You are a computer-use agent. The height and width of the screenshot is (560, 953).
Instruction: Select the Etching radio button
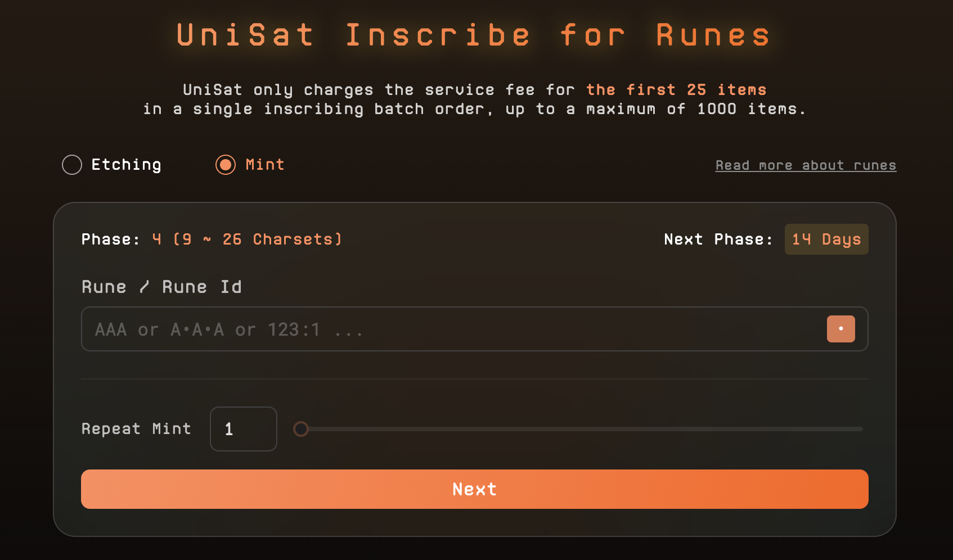point(72,165)
